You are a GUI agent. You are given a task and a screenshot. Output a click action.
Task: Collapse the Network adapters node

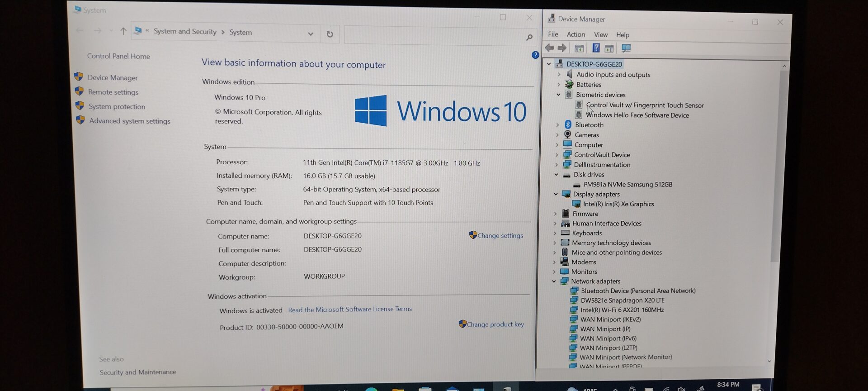(x=554, y=281)
